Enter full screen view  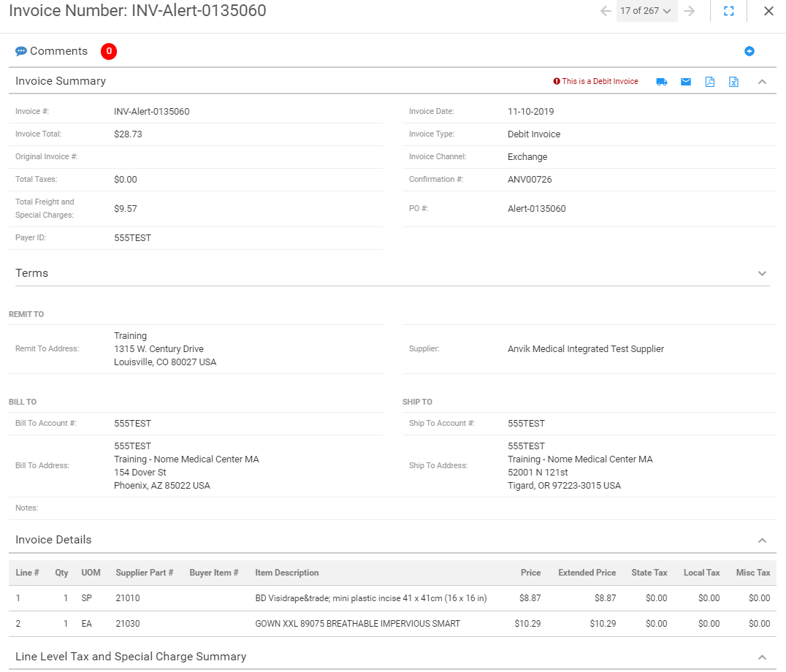coord(728,11)
